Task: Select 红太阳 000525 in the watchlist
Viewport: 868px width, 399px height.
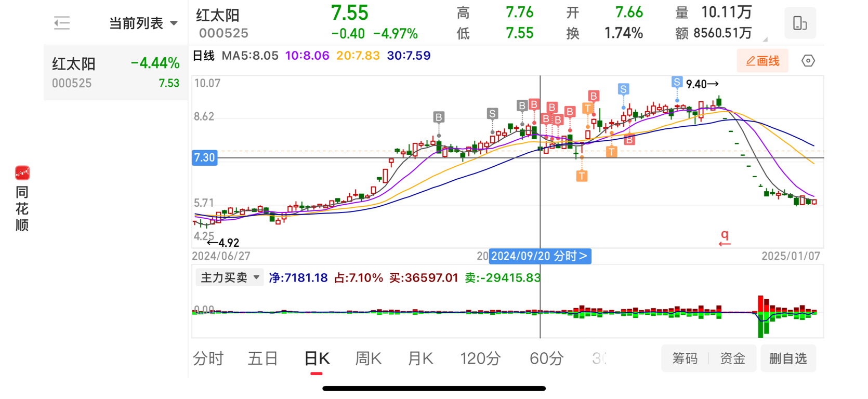Action: 116,72
